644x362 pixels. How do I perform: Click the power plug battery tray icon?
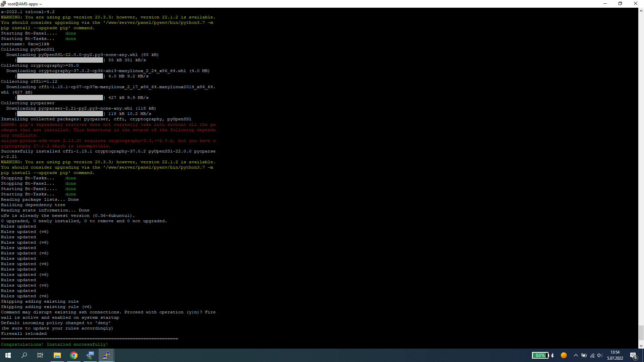pos(584,355)
